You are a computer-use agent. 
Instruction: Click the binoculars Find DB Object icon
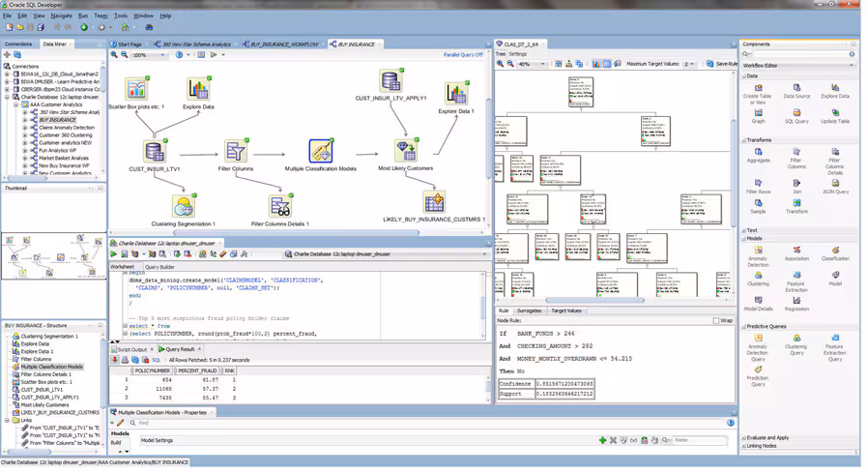[149, 27]
